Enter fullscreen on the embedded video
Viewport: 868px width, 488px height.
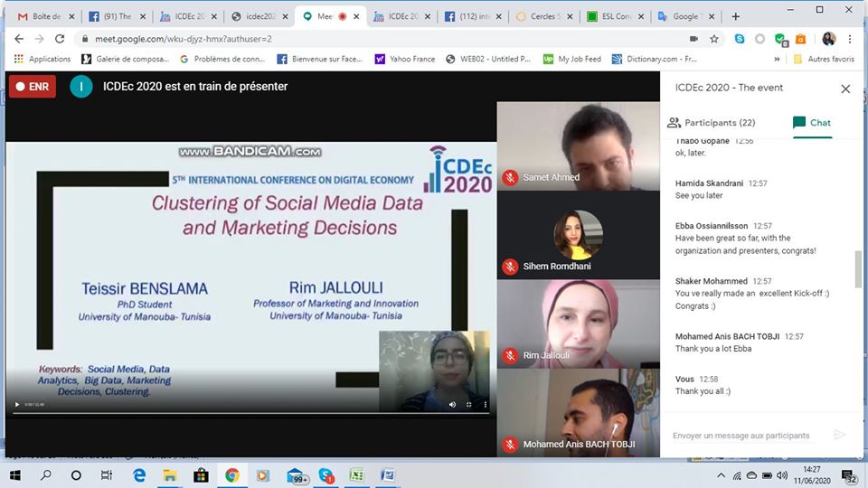coord(469,405)
